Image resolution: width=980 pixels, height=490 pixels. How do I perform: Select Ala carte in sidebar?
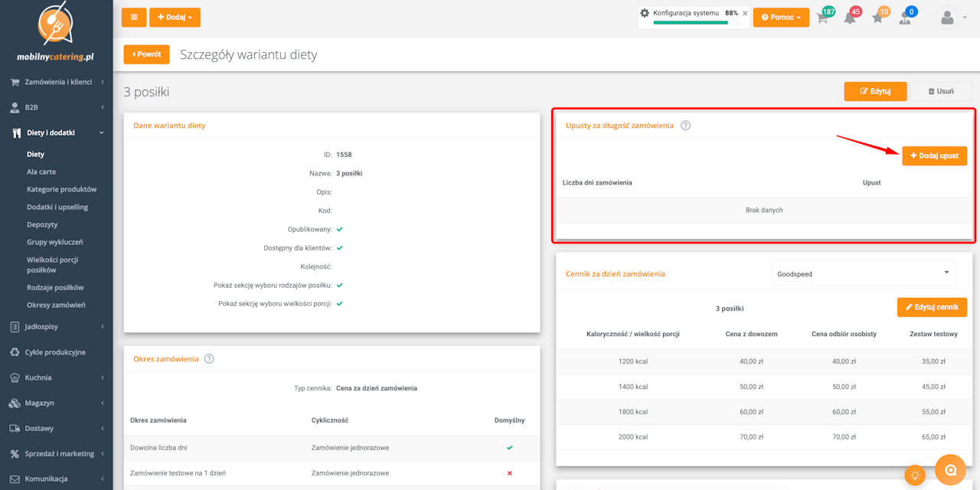click(41, 171)
